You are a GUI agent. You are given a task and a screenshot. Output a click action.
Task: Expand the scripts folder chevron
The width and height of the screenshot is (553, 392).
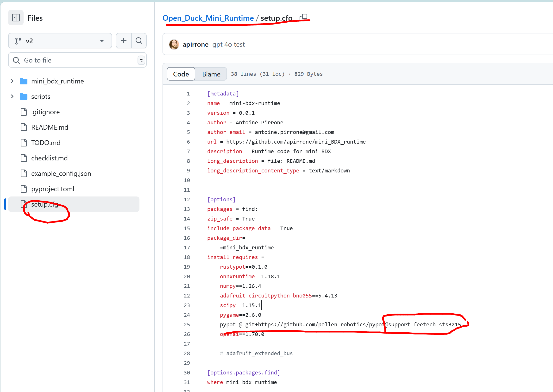click(12, 96)
